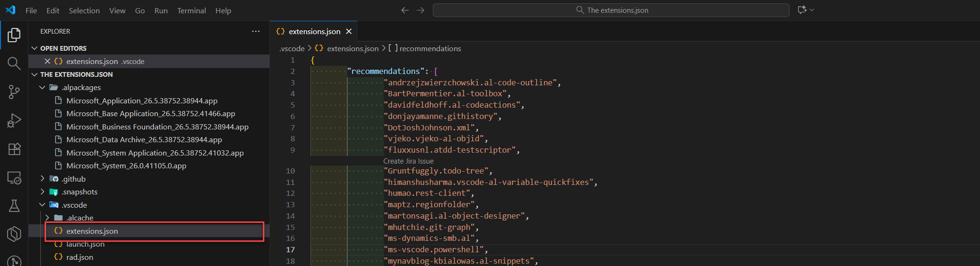The height and width of the screenshot is (266, 980).
Task: Close extensions.json in Open Editors list
Action: pos(47,61)
